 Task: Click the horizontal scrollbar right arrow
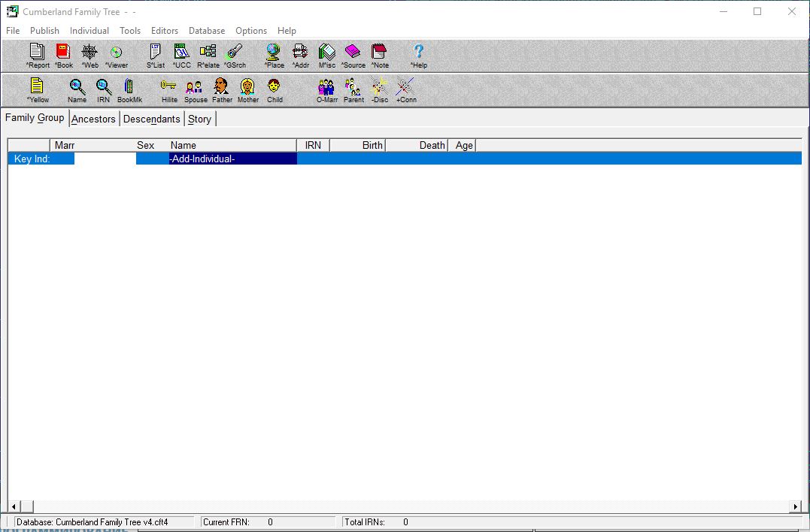point(796,506)
